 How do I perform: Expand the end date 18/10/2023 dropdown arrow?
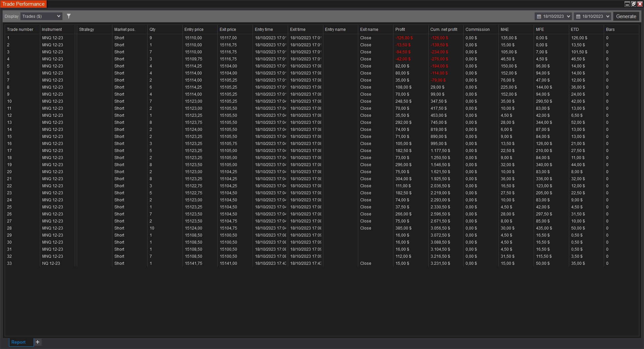(608, 16)
